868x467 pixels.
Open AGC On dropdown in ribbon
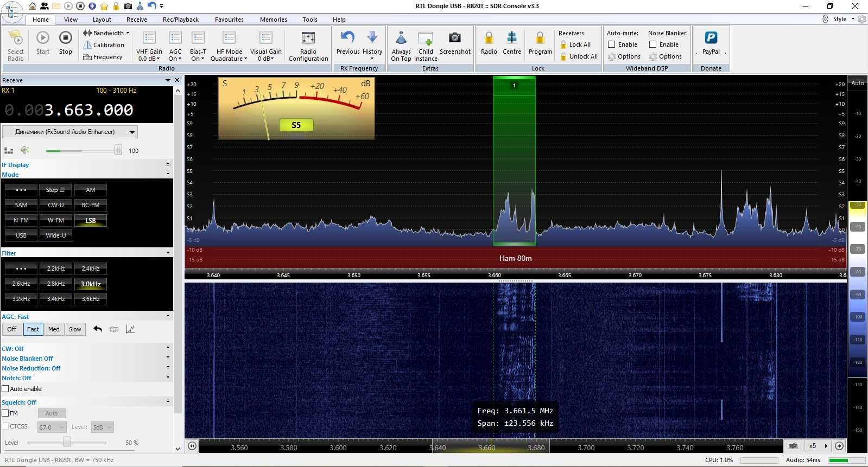pos(175,46)
